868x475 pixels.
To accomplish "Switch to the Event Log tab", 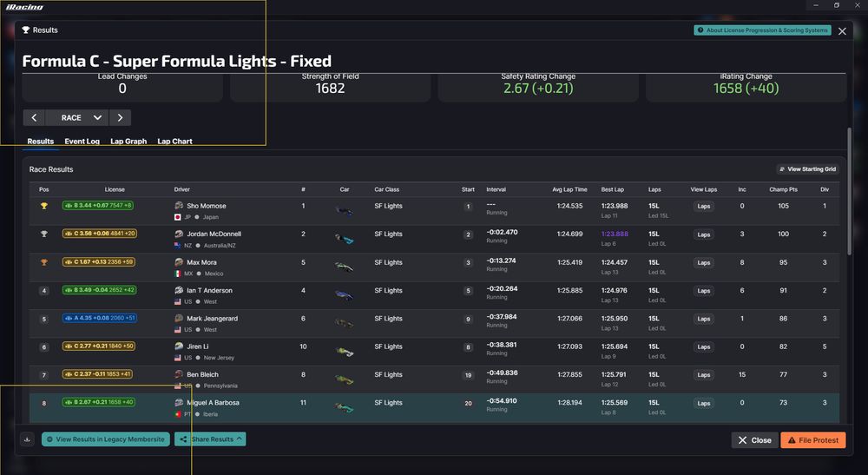I will coord(82,142).
